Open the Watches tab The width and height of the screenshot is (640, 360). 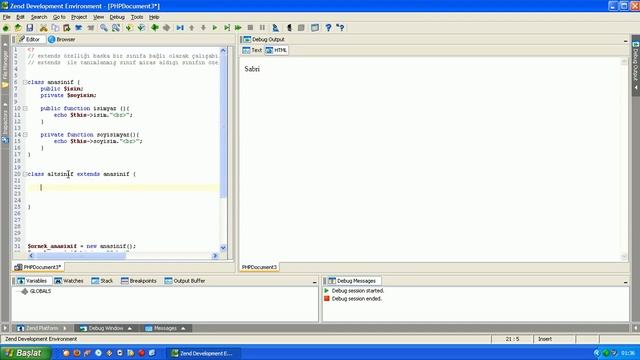pyautogui.click(x=69, y=281)
